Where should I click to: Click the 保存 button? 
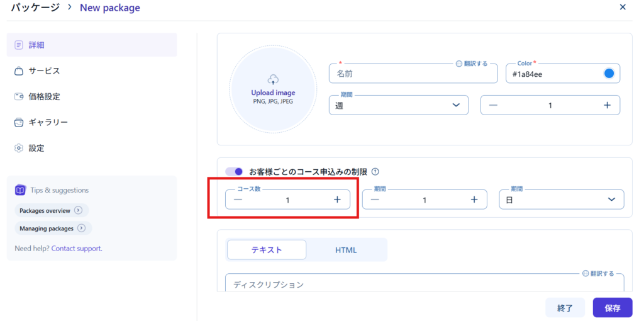[612, 308]
